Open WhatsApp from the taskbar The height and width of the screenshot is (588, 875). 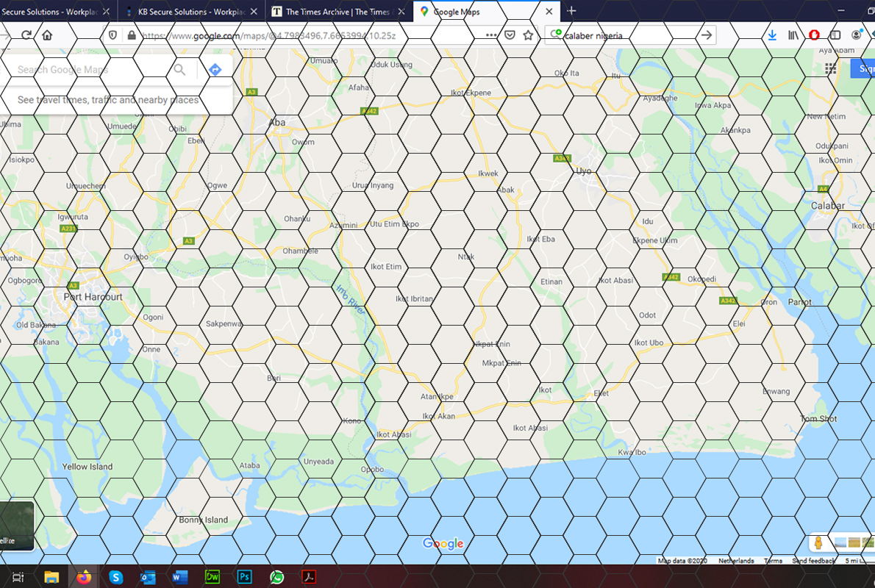coord(276,578)
